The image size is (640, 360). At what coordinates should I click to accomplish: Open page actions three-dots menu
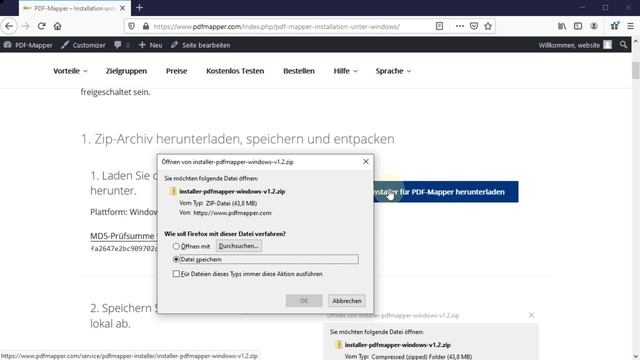pyautogui.click(x=460, y=26)
